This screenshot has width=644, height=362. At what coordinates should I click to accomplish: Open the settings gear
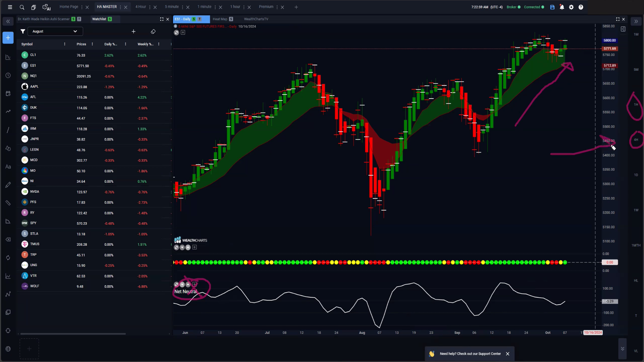tap(571, 7)
